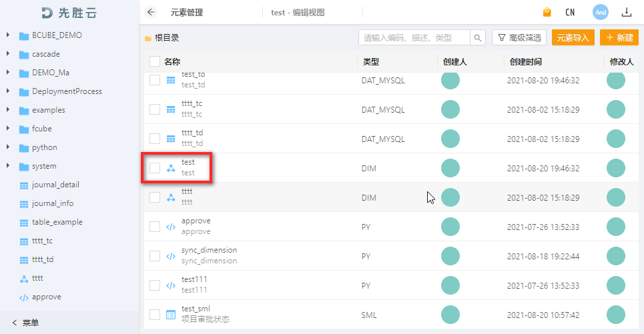Click the test_sml element icon
Viewport: 644px width, 334px height.
coord(171,315)
